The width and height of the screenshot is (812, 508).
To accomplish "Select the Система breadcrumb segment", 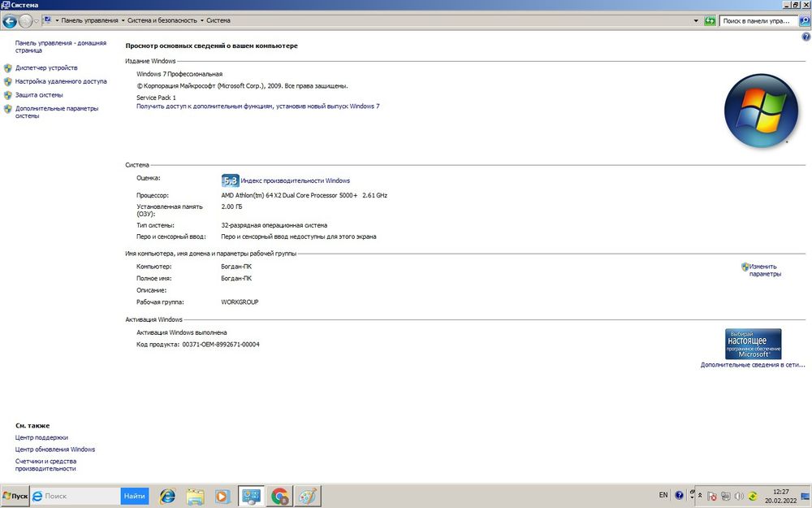I will (x=218, y=21).
